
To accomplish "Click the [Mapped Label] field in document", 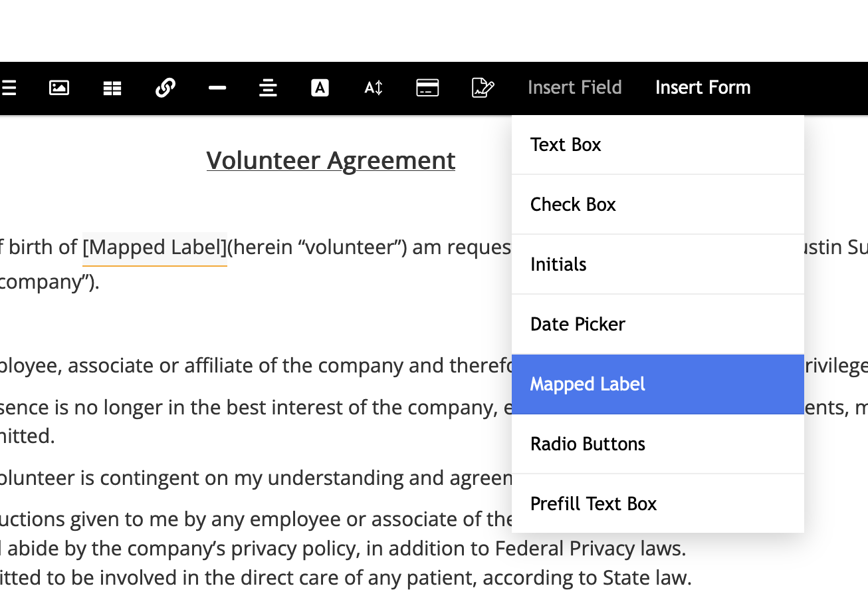I will coord(154,247).
